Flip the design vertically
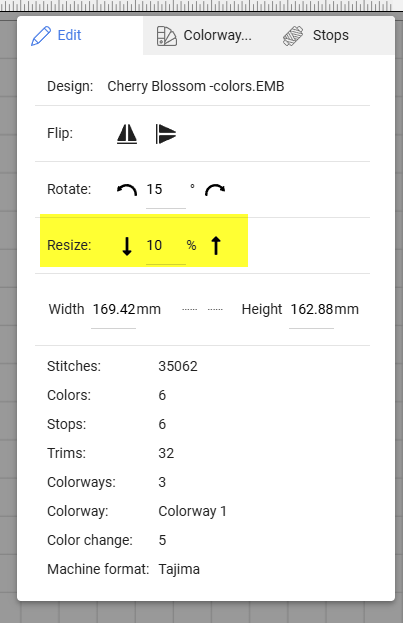Viewport: 403px width, 623px height. point(165,134)
